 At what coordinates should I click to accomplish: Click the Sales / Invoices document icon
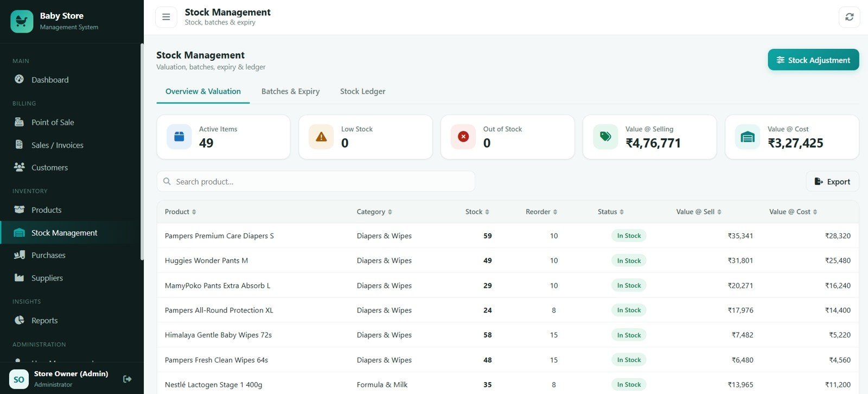(19, 145)
